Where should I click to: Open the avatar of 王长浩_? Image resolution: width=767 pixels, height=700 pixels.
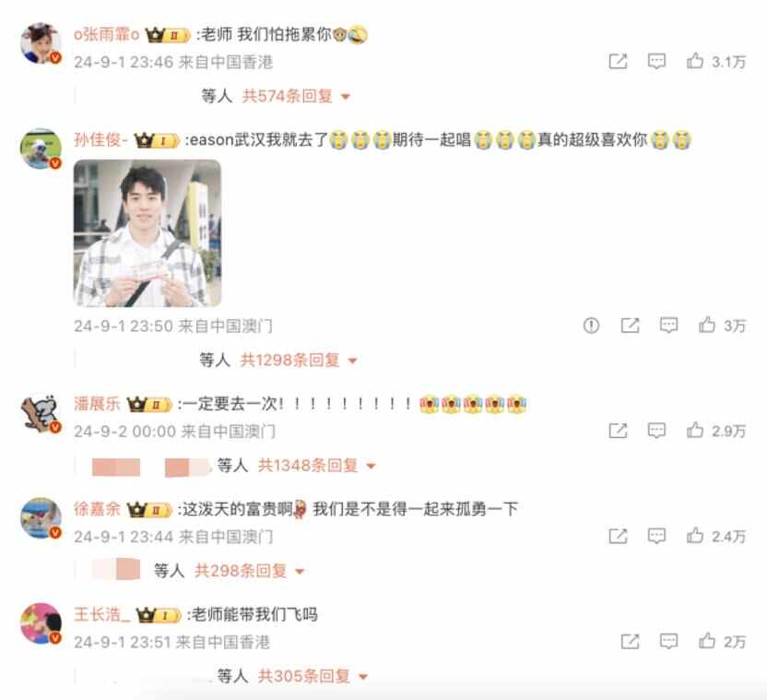(41, 623)
